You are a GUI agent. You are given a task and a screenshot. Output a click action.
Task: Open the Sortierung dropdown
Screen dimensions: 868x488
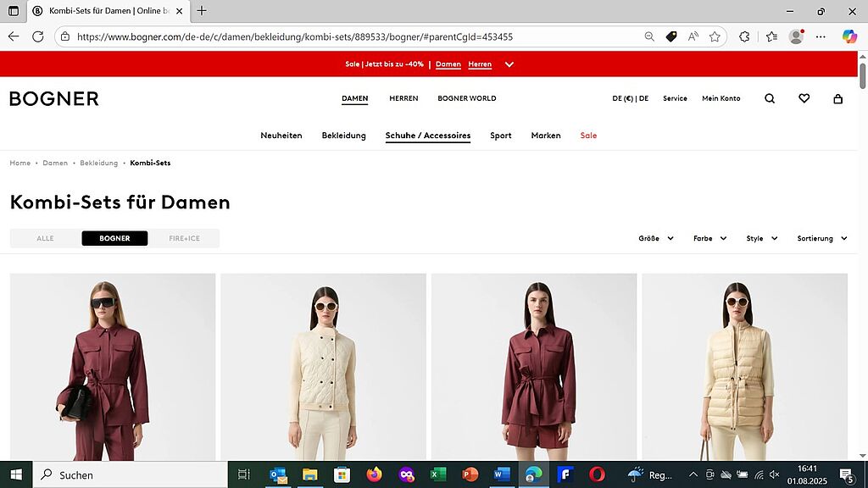point(822,238)
